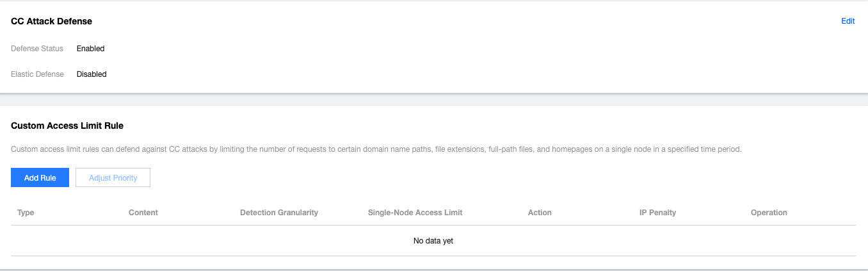
Task: Click the gray divider between the two panels
Action: point(434,99)
